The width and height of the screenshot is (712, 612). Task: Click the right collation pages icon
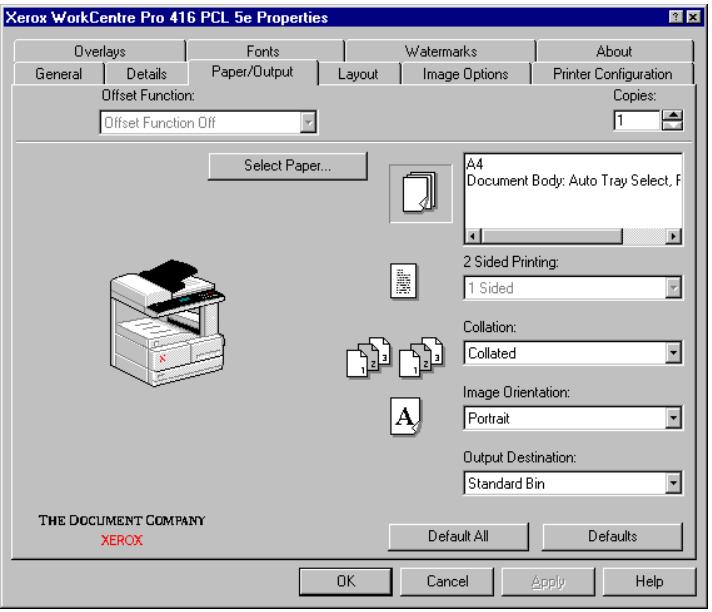pos(420,357)
